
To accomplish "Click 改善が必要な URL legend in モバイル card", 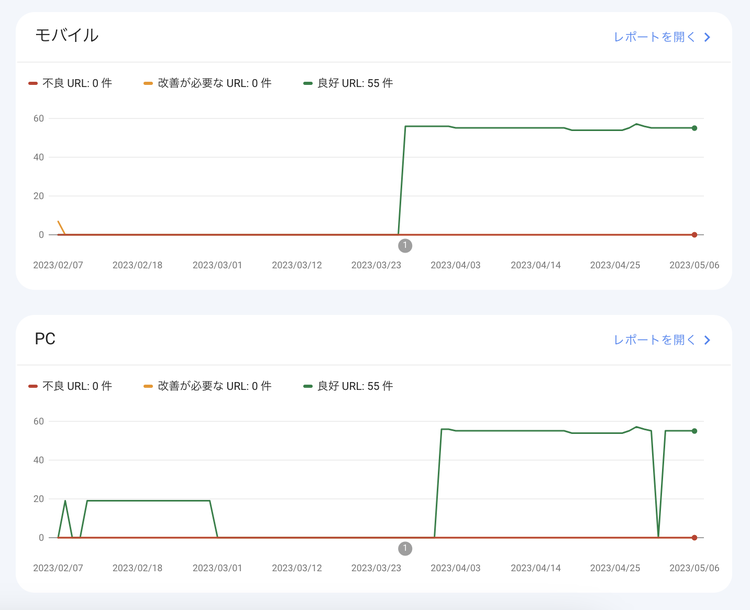I will point(208,83).
